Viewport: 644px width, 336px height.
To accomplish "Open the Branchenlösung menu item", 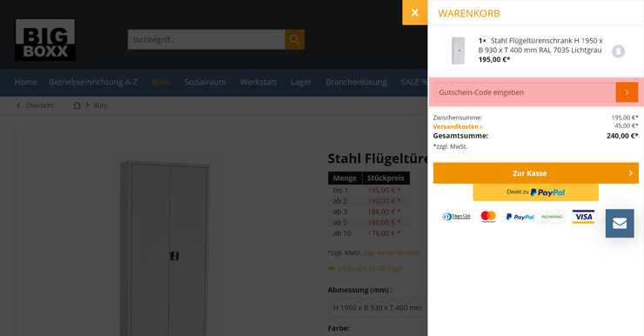I will tap(356, 82).
